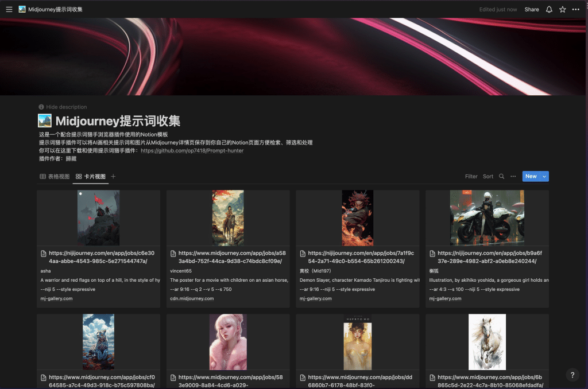Open the girl with motorcycle thumbnail
Screen dimensions: 588x389
coord(487,217)
